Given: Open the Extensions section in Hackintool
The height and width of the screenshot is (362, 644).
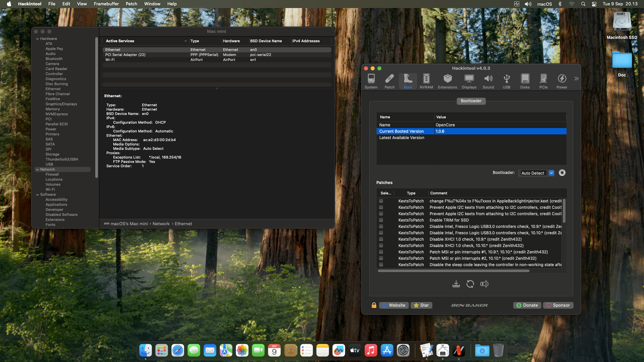Looking at the screenshot, I should point(447,81).
